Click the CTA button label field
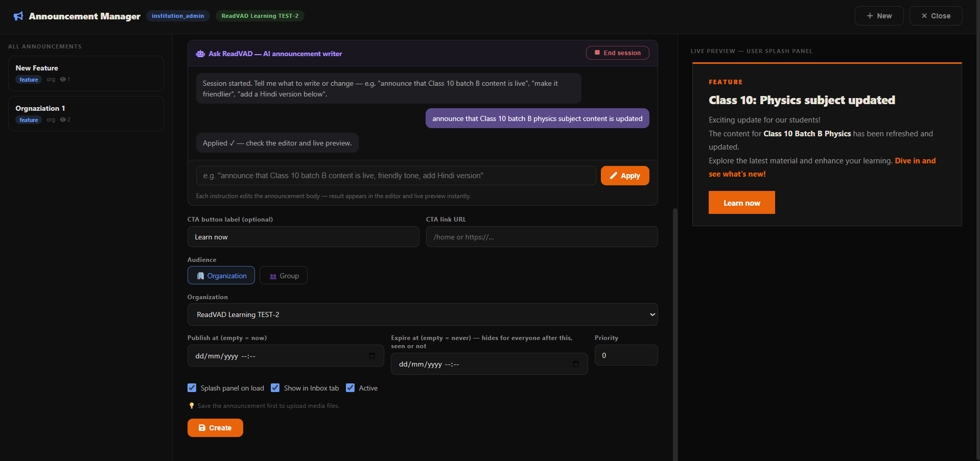 (x=303, y=237)
